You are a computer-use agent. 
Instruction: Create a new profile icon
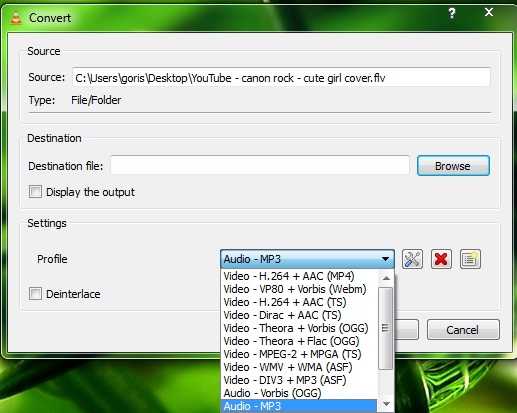[x=470, y=259]
